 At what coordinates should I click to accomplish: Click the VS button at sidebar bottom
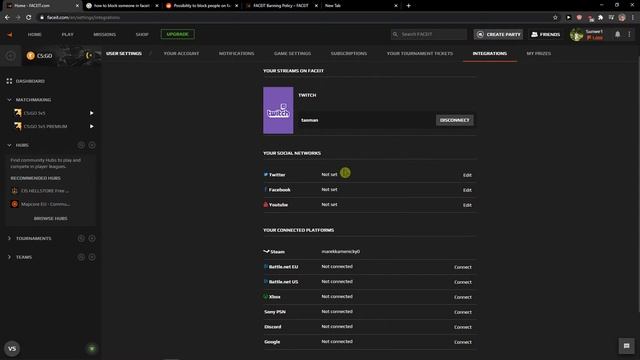[12, 349]
